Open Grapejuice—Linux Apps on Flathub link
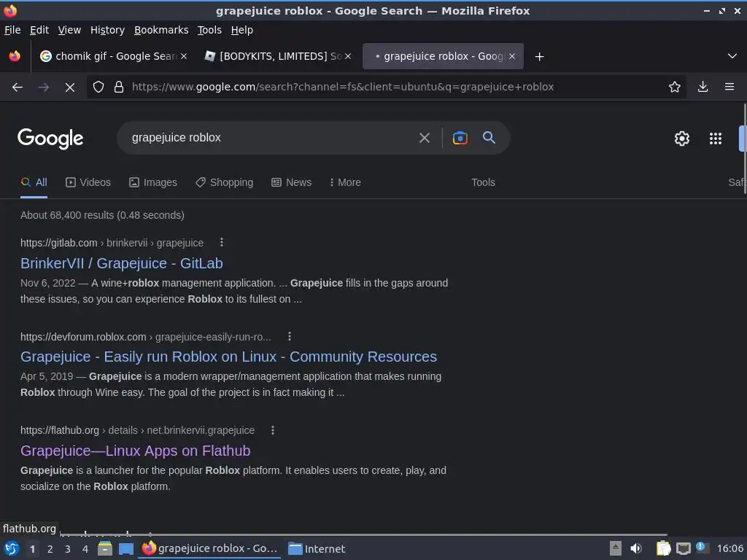The image size is (747, 560). 135,451
